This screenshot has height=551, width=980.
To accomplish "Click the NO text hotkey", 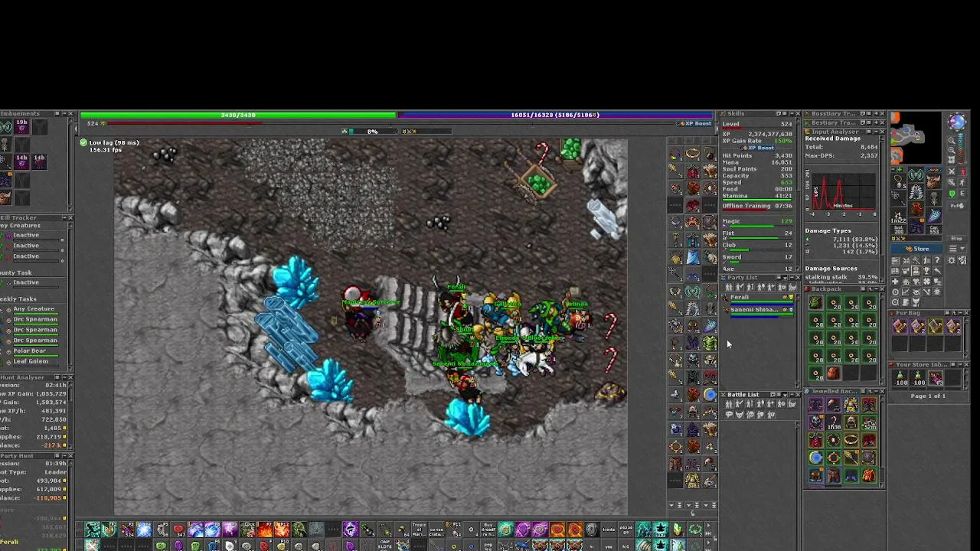I will pos(625,546).
